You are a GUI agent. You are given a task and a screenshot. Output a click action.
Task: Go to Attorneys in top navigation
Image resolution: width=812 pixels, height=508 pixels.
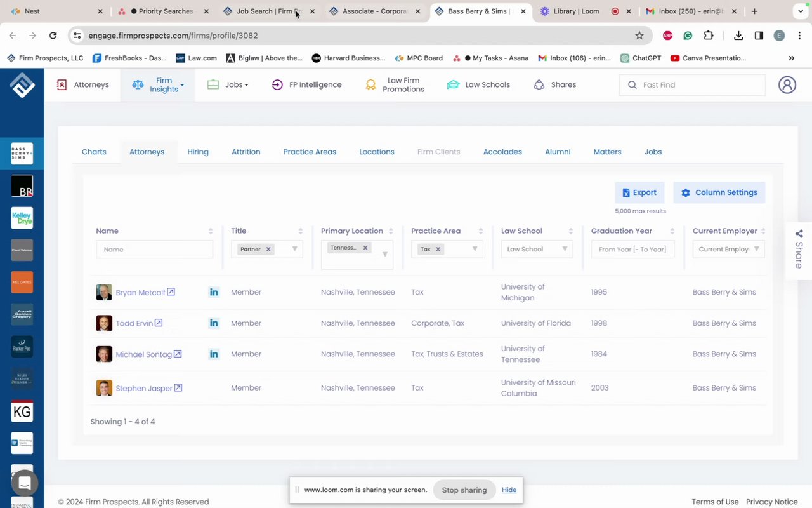[83, 85]
